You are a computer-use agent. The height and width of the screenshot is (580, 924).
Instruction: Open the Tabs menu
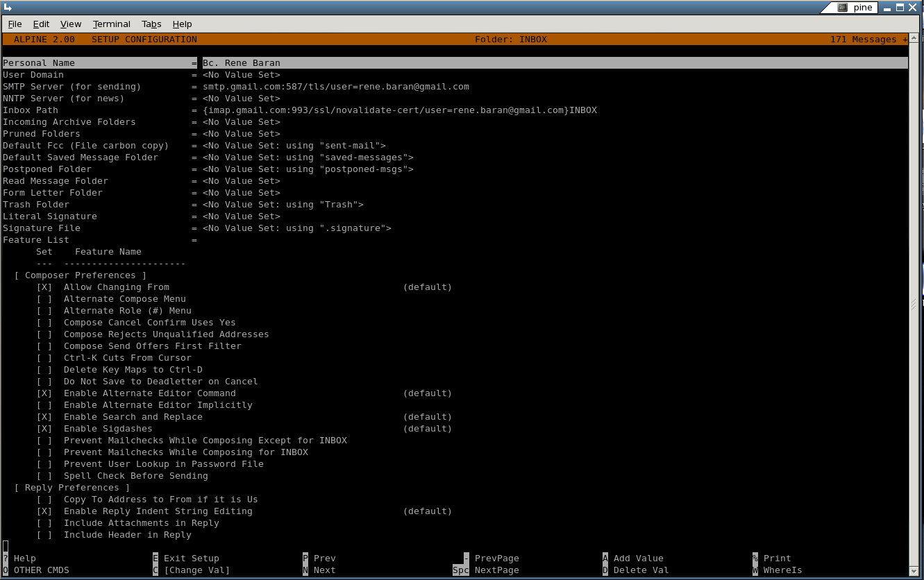coord(151,24)
